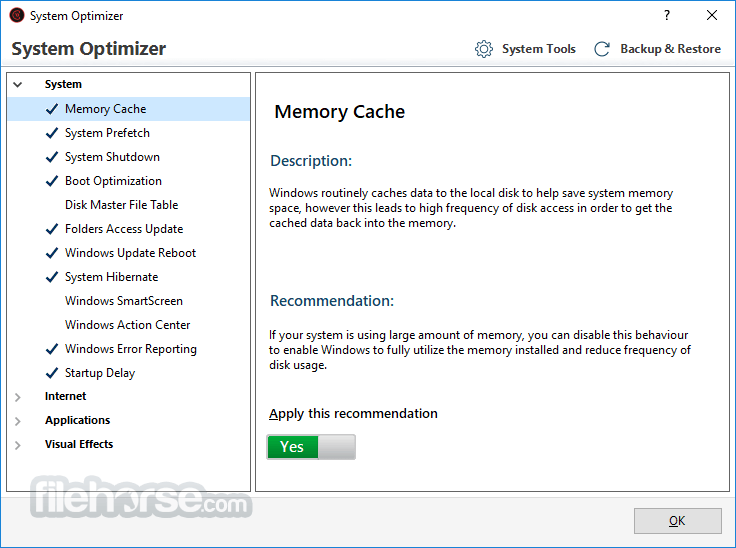Click the checkmark beside Folders Access Update
This screenshot has width=736, height=548.
(x=52, y=229)
